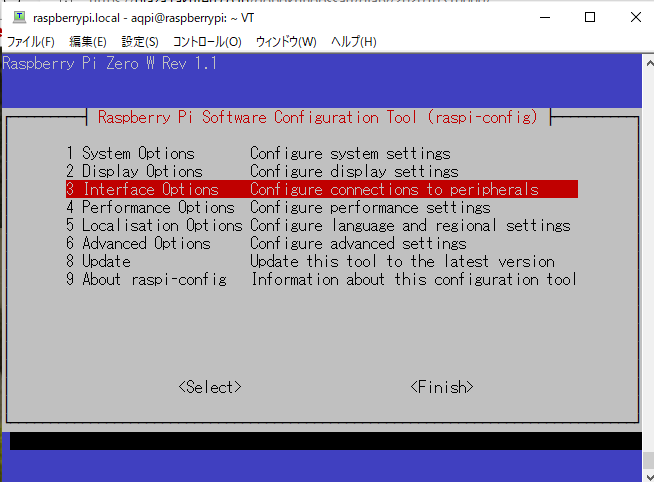Select 6 Advanced Options entry
The height and width of the screenshot is (482, 654).
point(322,243)
